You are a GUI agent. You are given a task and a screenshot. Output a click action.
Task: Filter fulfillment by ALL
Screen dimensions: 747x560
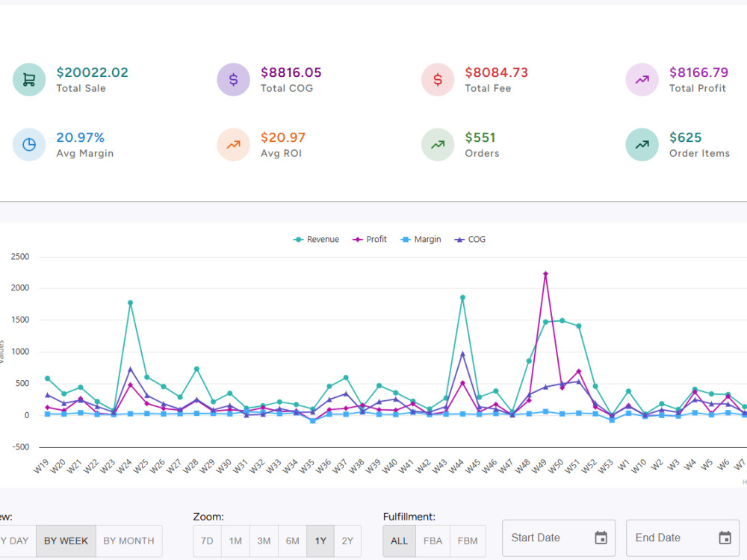[399, 541]
